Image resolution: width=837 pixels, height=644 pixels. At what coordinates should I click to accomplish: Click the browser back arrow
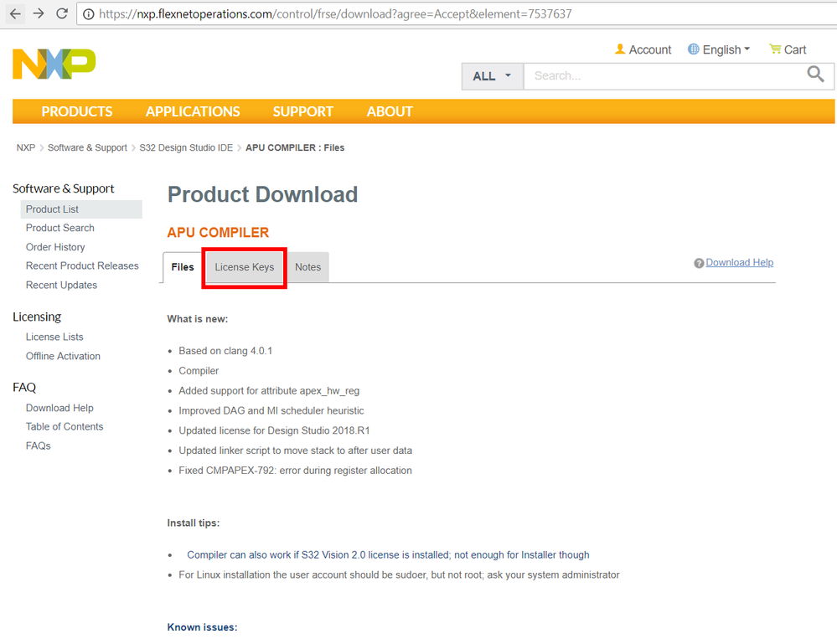[x=15, y=14]
